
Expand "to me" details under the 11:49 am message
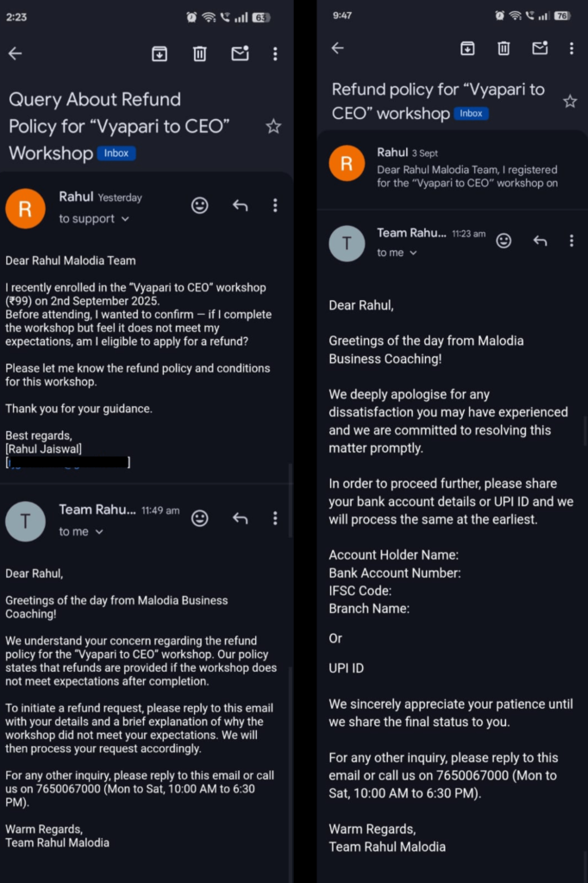click(x=80, y=532)
